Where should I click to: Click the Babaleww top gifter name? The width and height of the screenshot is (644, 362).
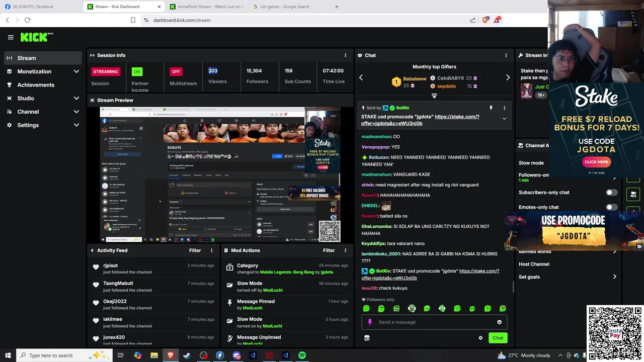415,79
